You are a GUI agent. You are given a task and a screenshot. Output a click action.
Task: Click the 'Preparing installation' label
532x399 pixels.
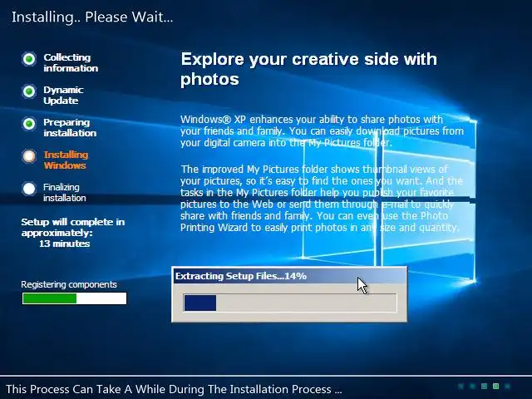tap(70, 127)
